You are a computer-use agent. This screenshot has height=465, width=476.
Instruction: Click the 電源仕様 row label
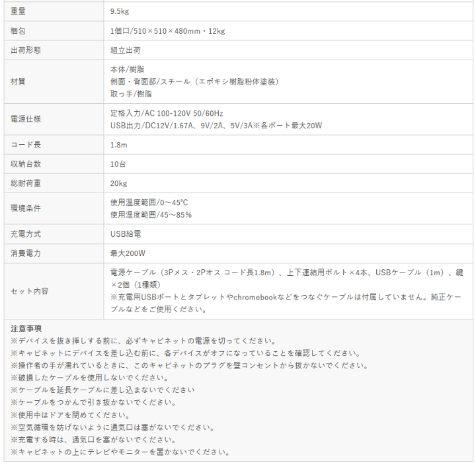tap(26, 119)
